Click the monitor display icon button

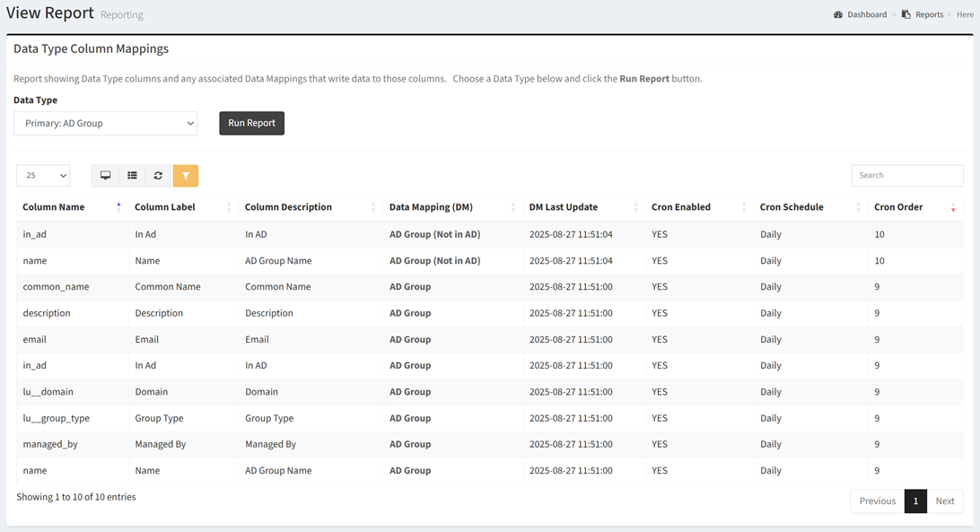click(105, 176)
